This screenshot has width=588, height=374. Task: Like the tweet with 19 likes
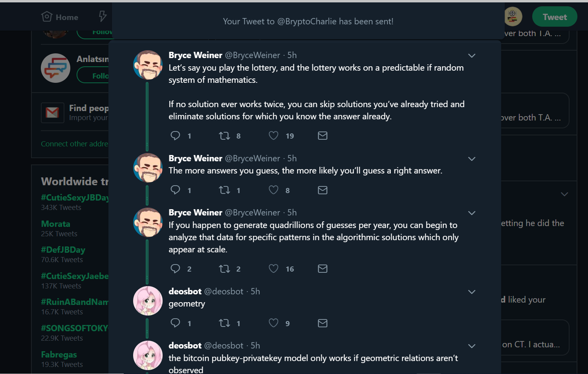point(273,136)
